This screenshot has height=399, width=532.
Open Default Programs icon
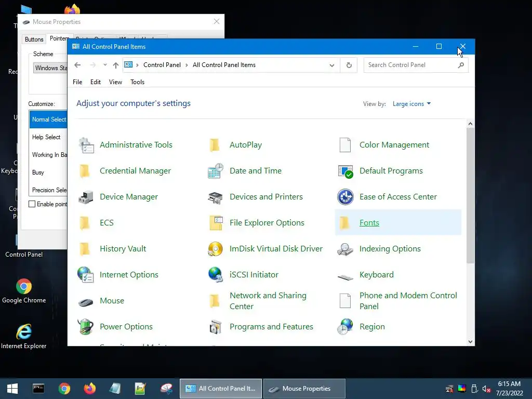coord(345,171)
